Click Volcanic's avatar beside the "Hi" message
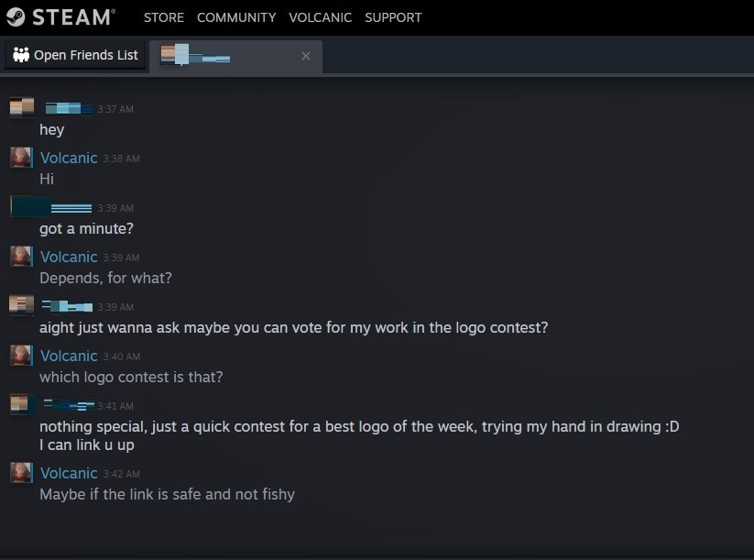The image size is (754, 560). click(x=21, y=158)
